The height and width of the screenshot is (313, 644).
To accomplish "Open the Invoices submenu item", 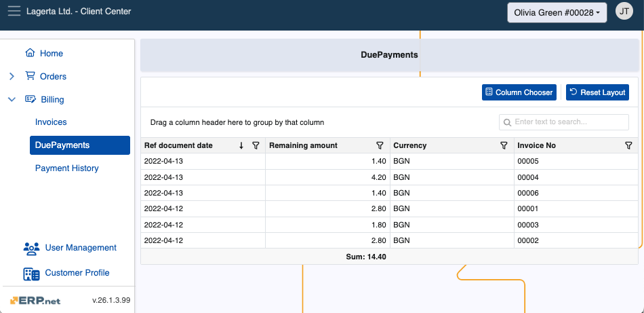I will click(51, 122).
